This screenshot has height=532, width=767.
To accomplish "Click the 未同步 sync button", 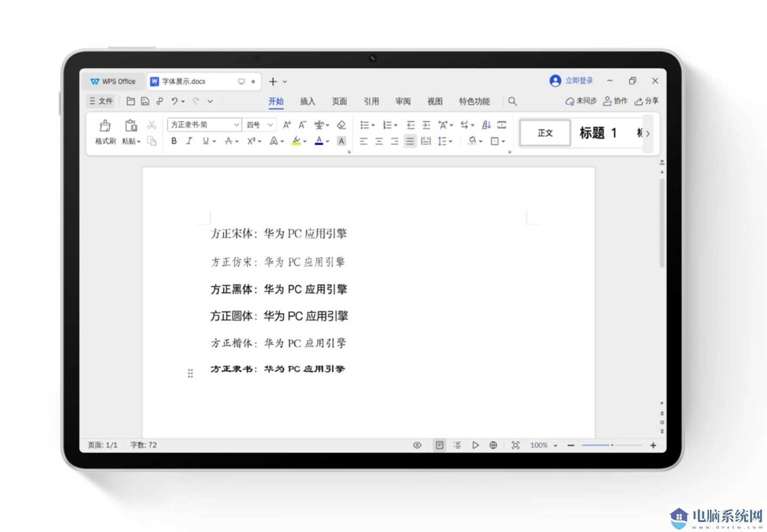I will 581,101.
